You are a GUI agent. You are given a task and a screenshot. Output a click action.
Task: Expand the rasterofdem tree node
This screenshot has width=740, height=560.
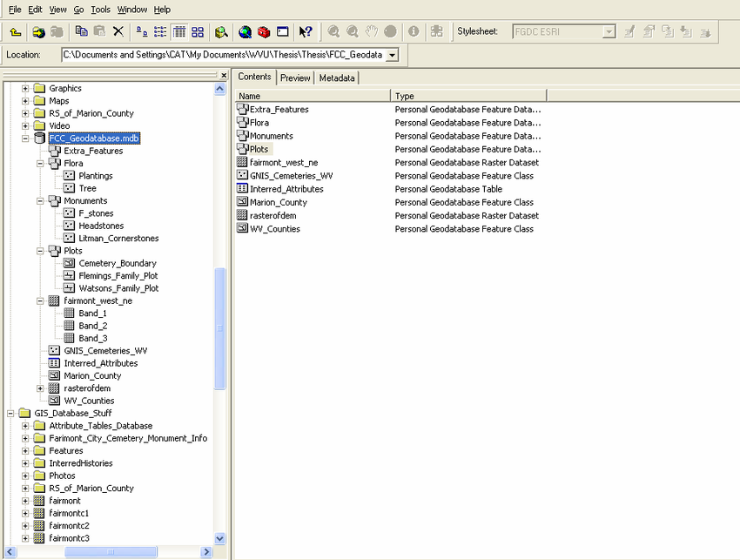40,388
